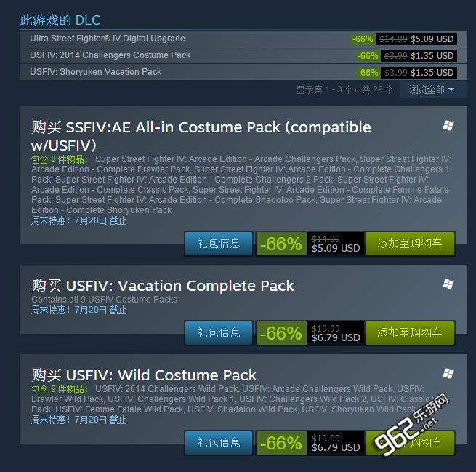
Task: Add Wild Costume Pack to cart
Action: tap(410, 442)
